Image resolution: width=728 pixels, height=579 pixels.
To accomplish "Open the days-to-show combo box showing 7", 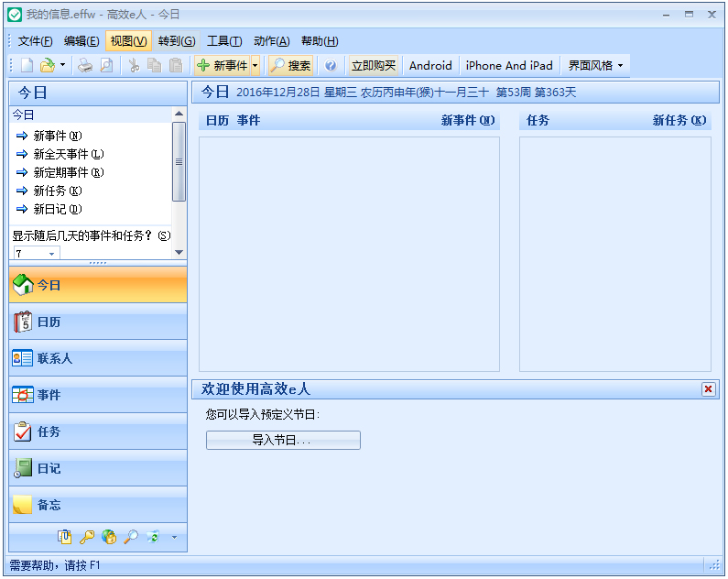I will (x=37, y=254).
